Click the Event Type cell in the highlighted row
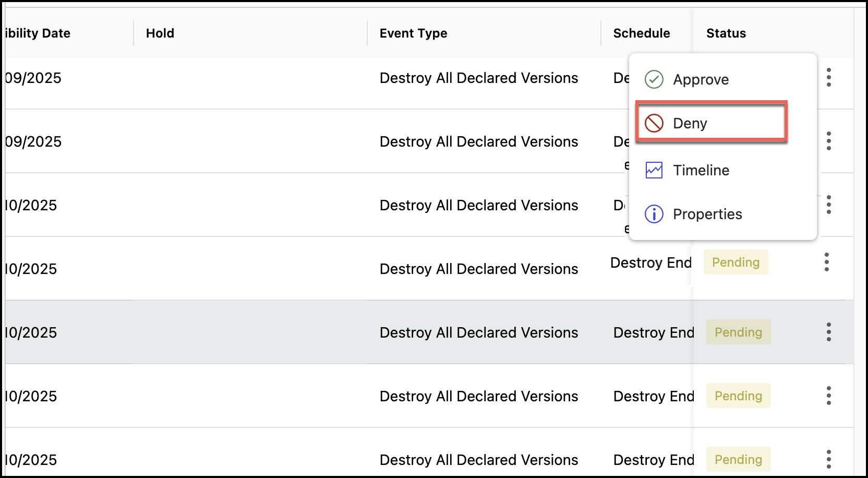The height and width of the screenshot is (478, 868). pyautogui.click(x=478, y=332)
